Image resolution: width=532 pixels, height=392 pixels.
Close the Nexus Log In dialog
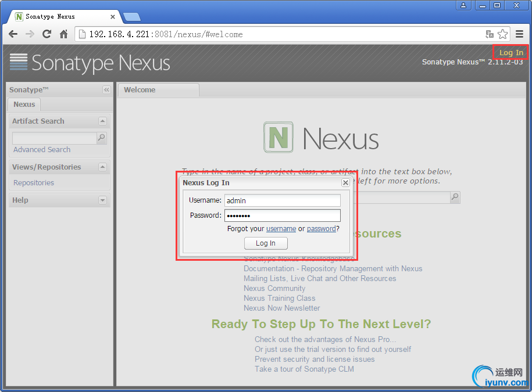pos(345,182)
